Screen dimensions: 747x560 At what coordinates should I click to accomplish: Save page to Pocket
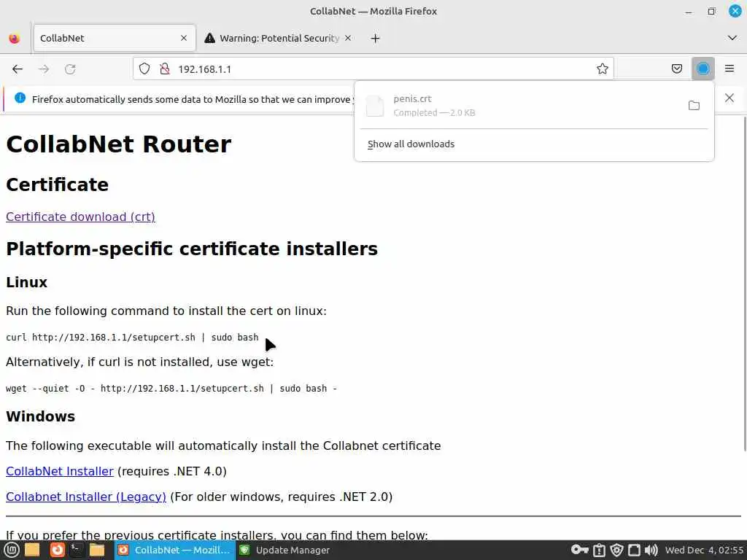[x=676, y=69]
